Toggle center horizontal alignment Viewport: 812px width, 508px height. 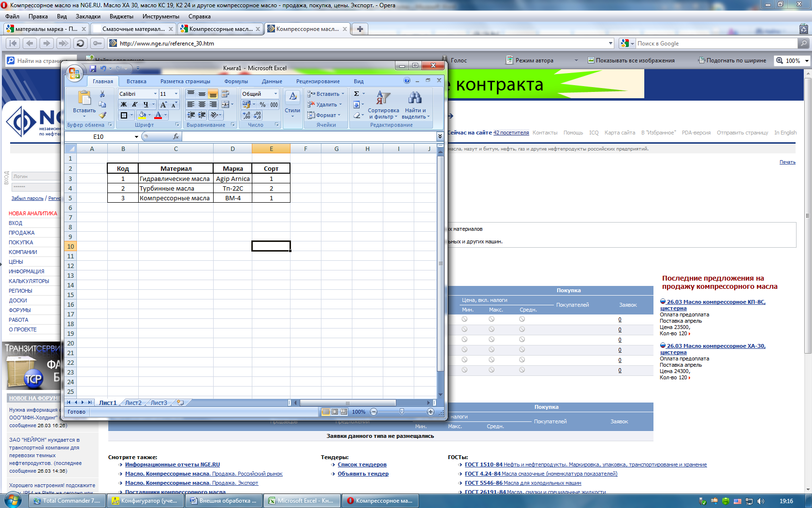point(202,105)
